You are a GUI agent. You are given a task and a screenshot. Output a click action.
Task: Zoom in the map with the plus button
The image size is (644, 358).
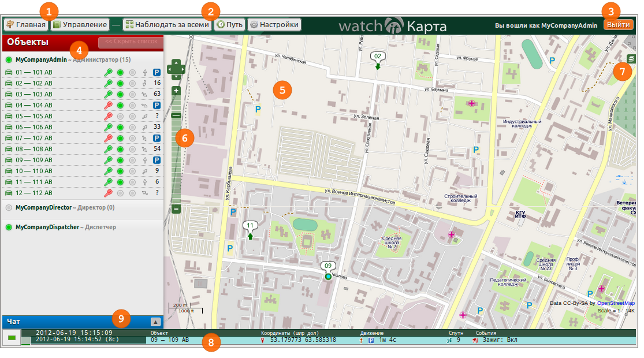coord(176,91)
